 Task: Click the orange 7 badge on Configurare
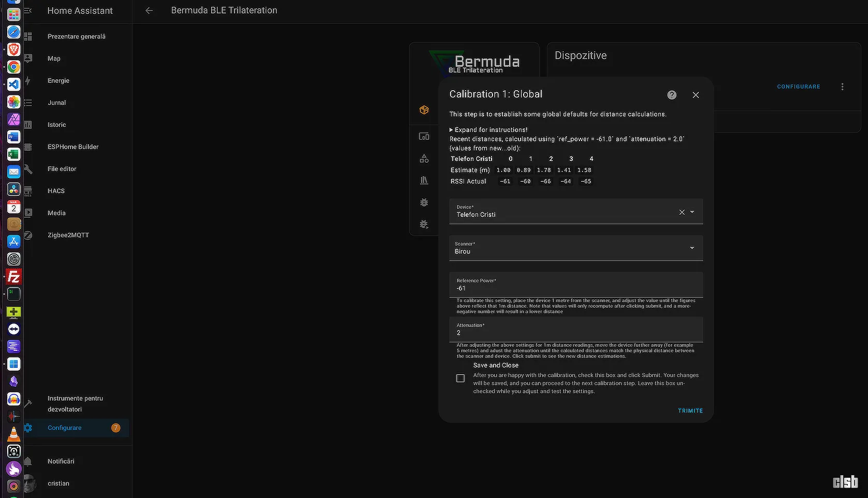[116, 428]
